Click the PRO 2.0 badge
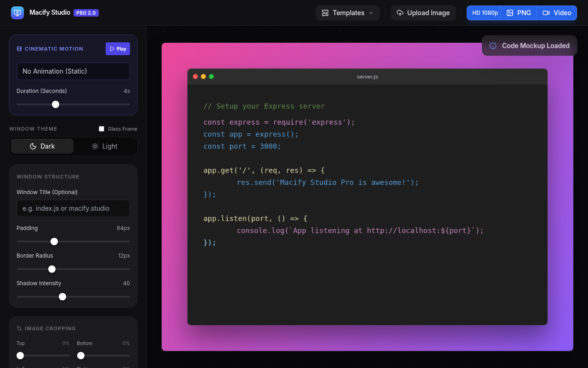 [86, 13]
